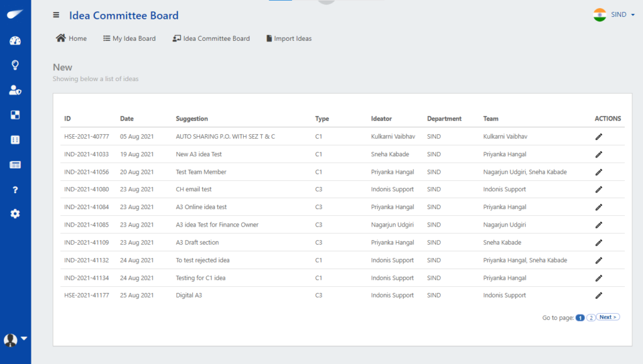This screenshot has height=364, width=643.
Task: Toggle the hamburger menu beside page title
Action: pyautogui.click(x=56, y=15)
